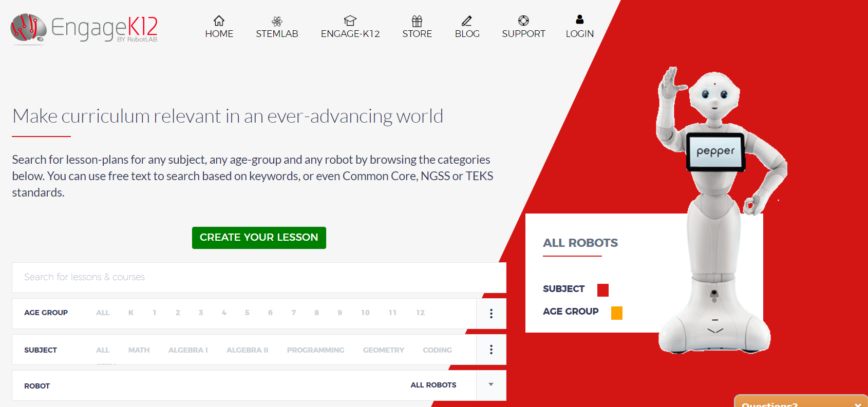Open the Store gift icon
Image resolution: width=868 pixels, height=407 pixels.
417,21
